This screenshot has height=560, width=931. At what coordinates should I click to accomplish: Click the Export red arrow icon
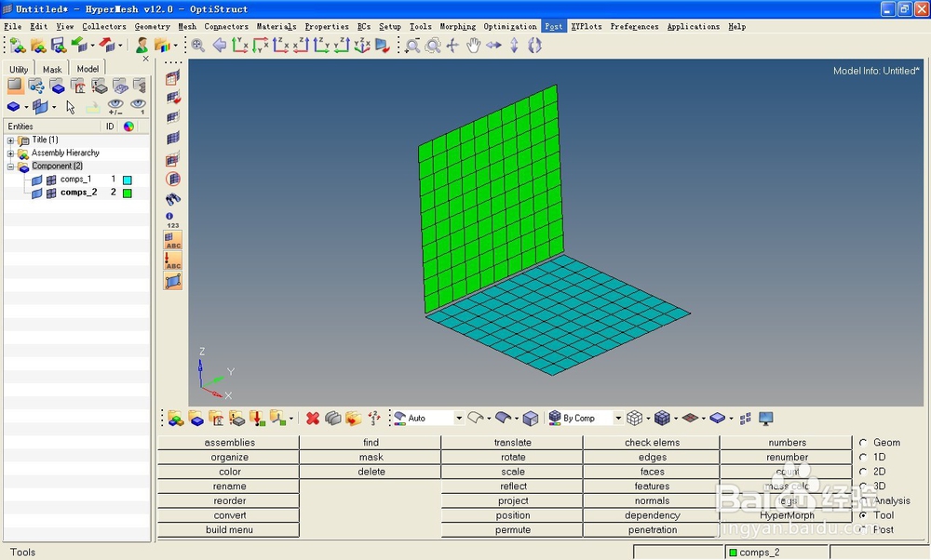[107, 45]
